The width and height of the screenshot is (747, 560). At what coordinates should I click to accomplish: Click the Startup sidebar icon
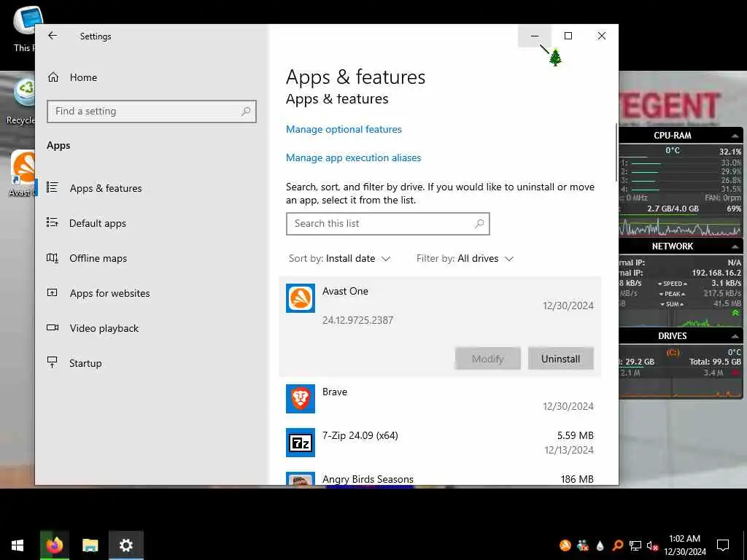53,362
